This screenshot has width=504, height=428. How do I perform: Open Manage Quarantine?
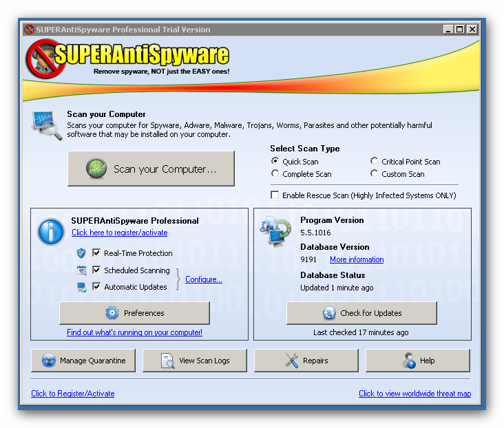[83, 361]
